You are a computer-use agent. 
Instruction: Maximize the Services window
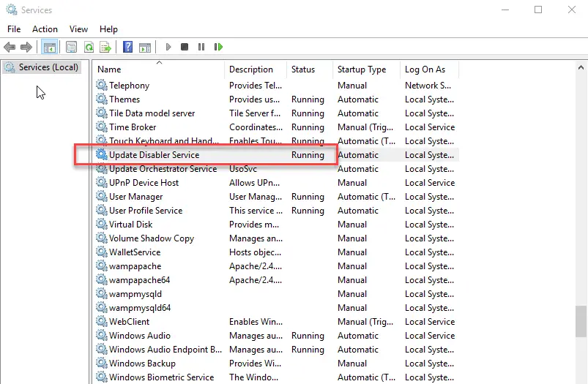(x=538, y=10)
